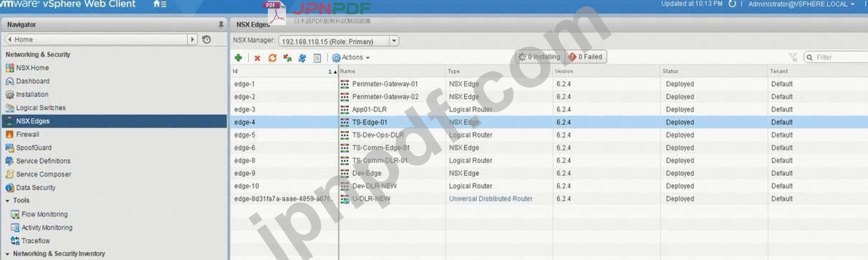Sort by Id column header
The height and width of the screenshot is (260, 868).
pos(285,71)
